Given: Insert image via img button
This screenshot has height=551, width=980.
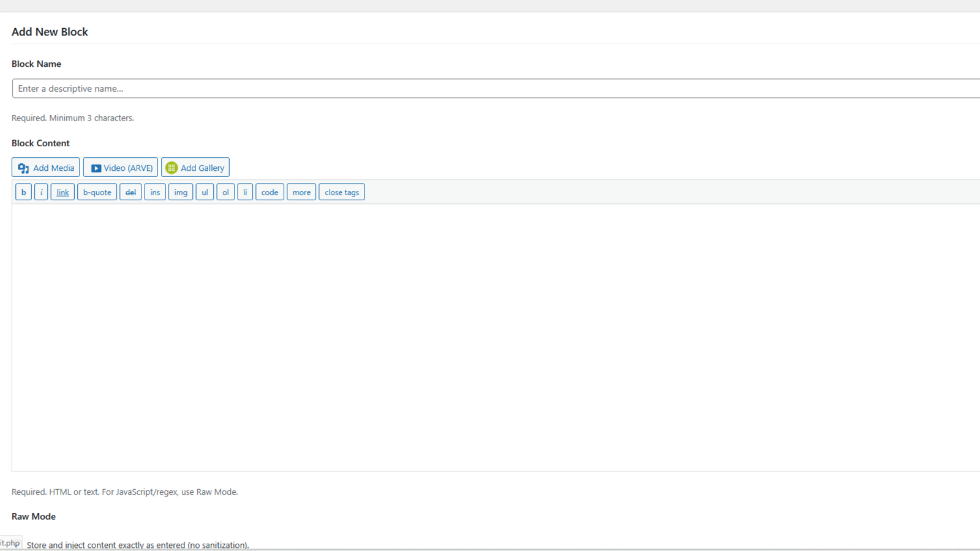Looking at the screenshot, I should pyautogui.click(x=181, y=192).
